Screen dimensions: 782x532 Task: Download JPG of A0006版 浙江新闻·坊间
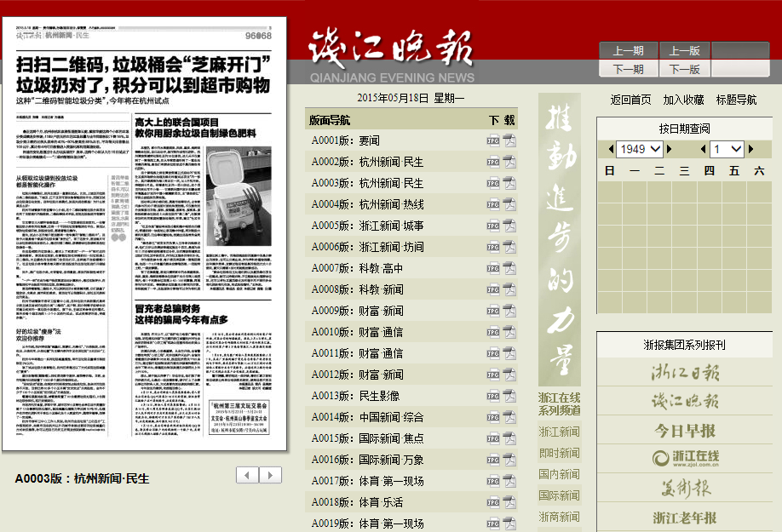492,247
